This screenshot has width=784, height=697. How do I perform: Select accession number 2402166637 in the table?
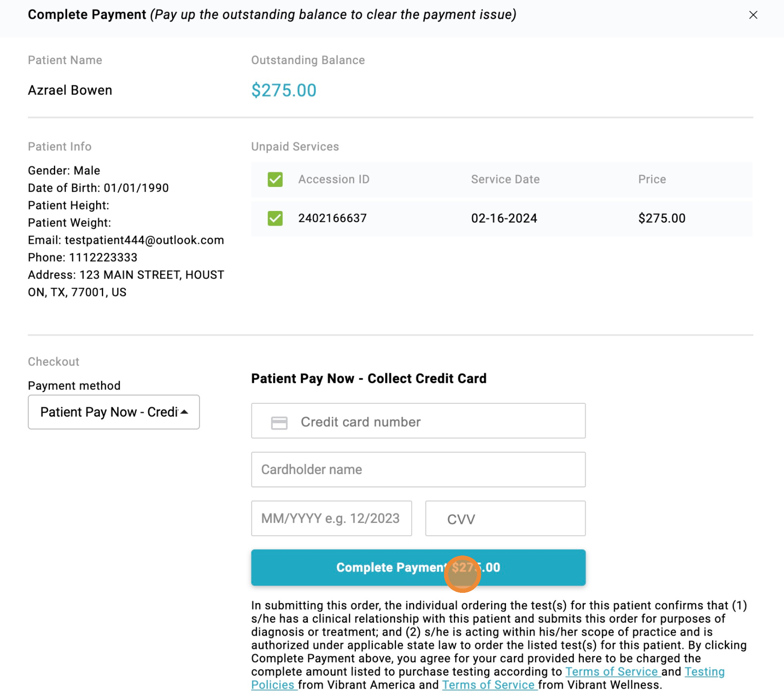click(332, 218)
